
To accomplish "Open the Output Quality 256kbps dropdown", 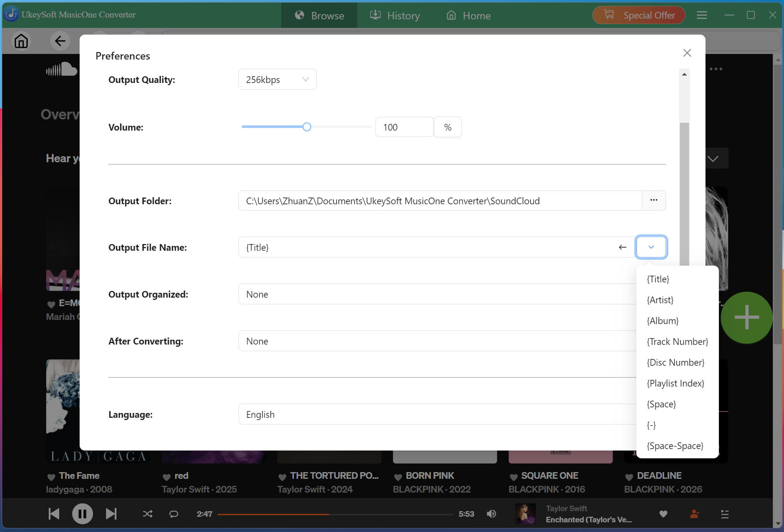I will (277, 79).
